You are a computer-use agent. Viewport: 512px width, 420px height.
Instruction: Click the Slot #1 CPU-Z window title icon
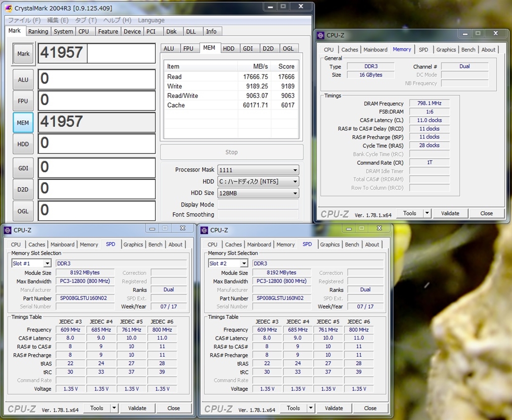(x=7, y=230)
